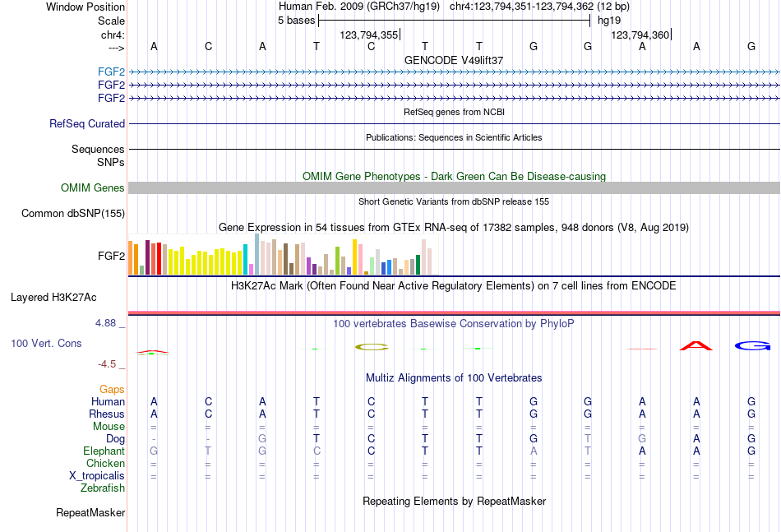Click the blue G conservation logo letter
The image size is (781, 532).
752,345
